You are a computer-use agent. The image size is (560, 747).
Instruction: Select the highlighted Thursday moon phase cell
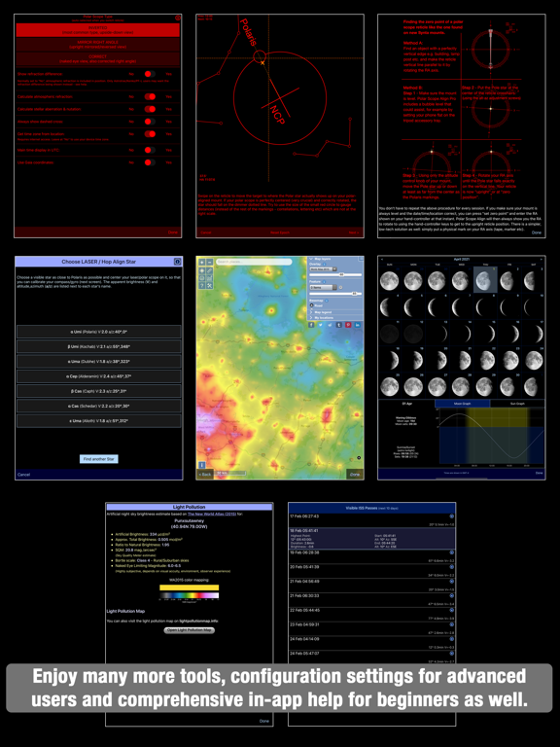(485, 280)
